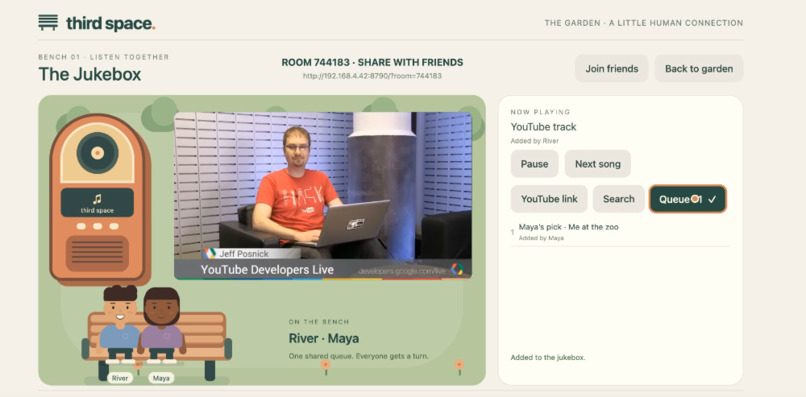This screenshot has height=397, width=806.
Task: Click the vinyl record on the jukebox
Action: (97, 153)
